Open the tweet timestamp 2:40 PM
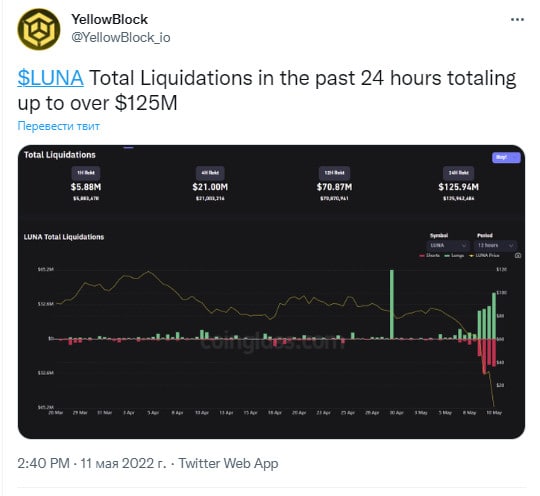Screen dimensions: 540x496 [43, 463]
